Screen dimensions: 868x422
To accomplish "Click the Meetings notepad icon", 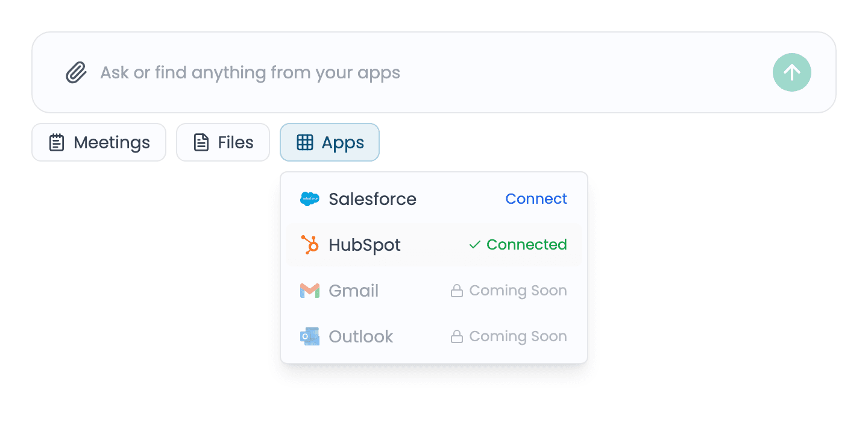I will (57, 143).
